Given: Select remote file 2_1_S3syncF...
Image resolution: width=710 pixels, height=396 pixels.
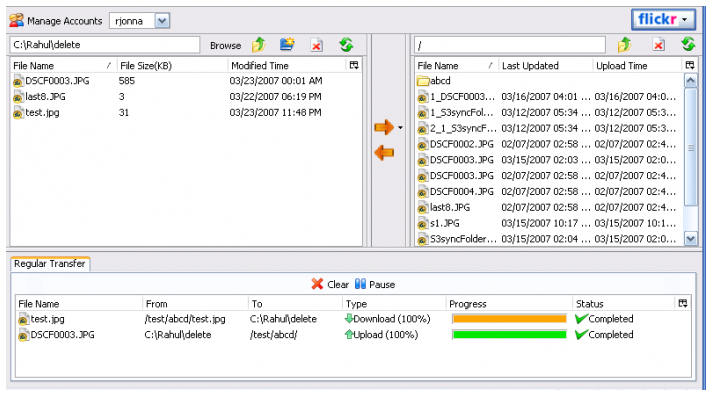Looking at the screenshot, I should 549,129.
